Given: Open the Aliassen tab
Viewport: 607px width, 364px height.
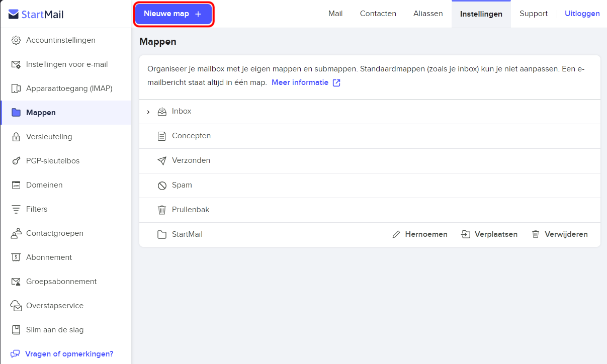Looking at the screenshot, I should point(428,14).
